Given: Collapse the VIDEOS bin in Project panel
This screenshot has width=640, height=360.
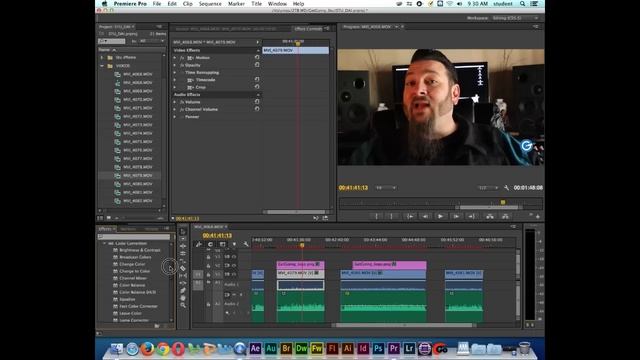Looking at the screenshot, I should click(x=102, y=66).
